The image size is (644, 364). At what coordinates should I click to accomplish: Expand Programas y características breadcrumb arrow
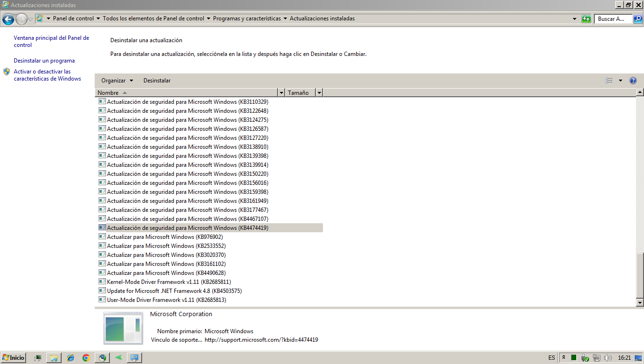285,19
